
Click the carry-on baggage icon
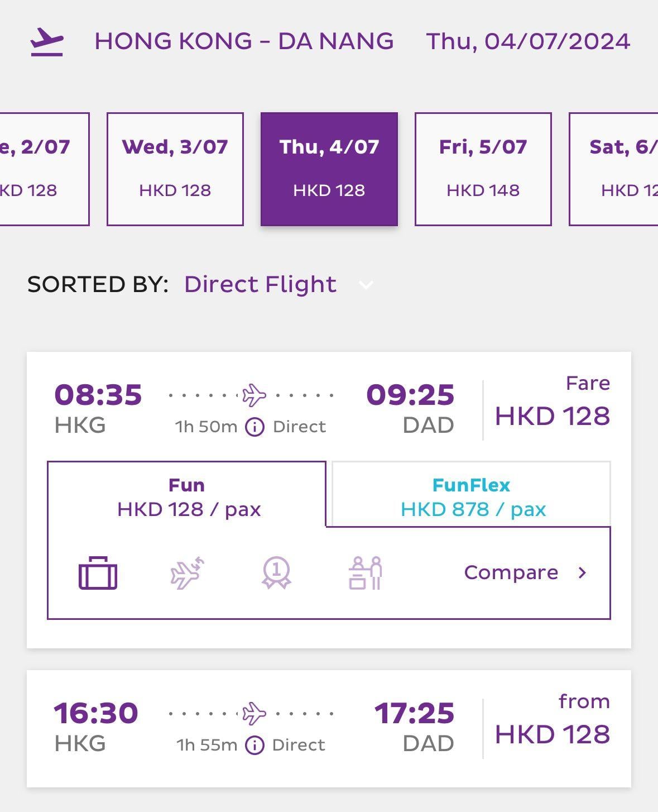coord(98,573)
